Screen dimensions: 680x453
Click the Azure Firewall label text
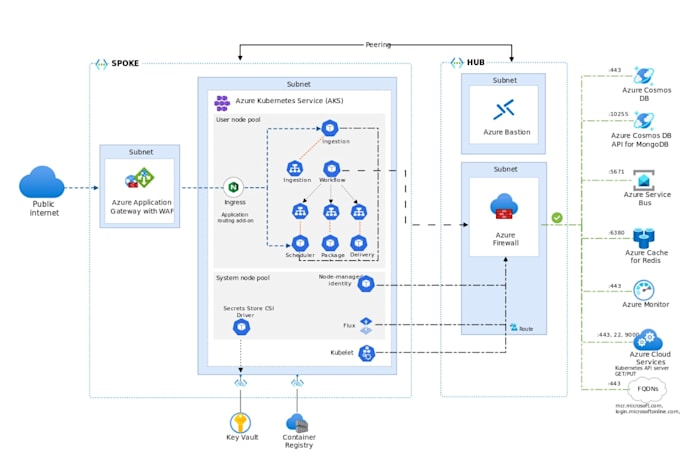point(506,239)
